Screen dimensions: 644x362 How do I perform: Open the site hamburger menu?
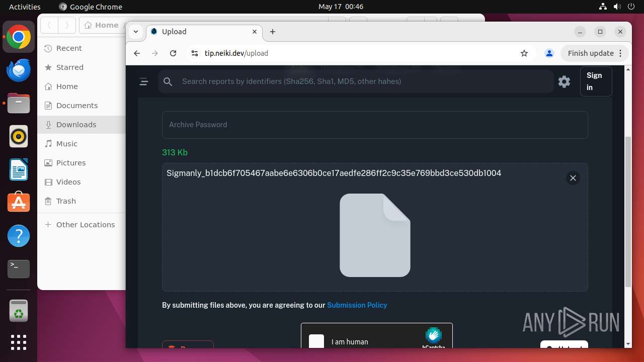coord(144,81)
